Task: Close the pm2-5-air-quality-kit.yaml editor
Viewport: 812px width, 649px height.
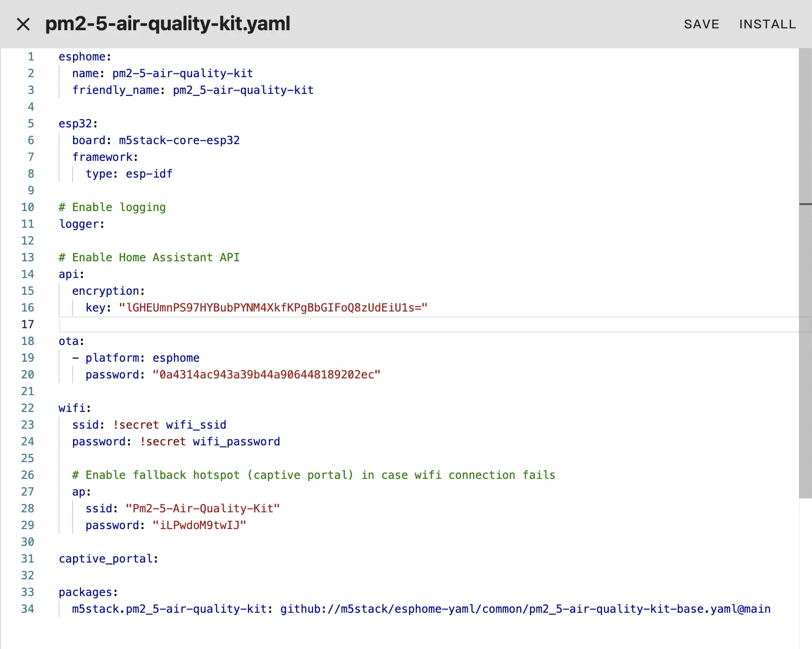Action: [x=23, y=24]
